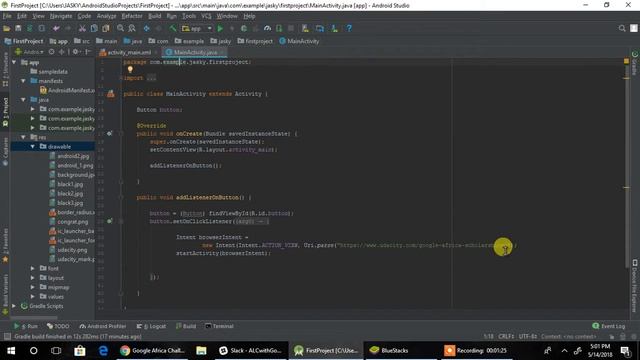The height and width of the screenshot is (360, 640).
Task: Open the Run tool window button
Action: [x=26, y=326]
